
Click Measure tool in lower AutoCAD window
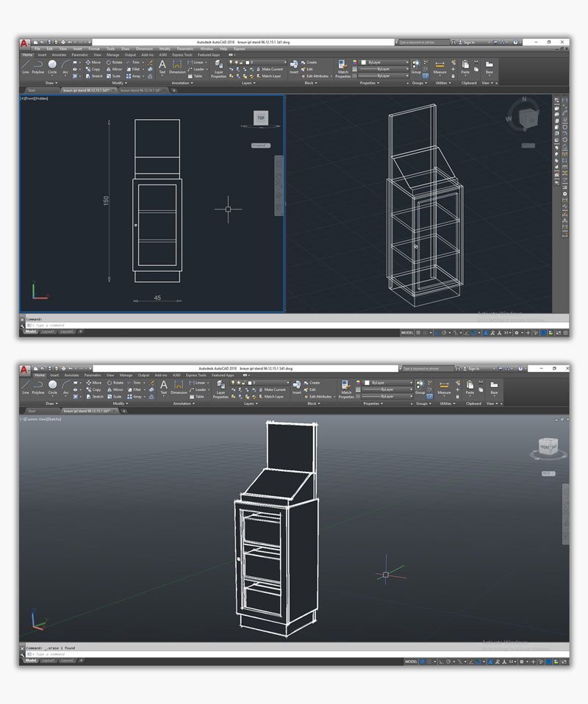tap(444, 387)
